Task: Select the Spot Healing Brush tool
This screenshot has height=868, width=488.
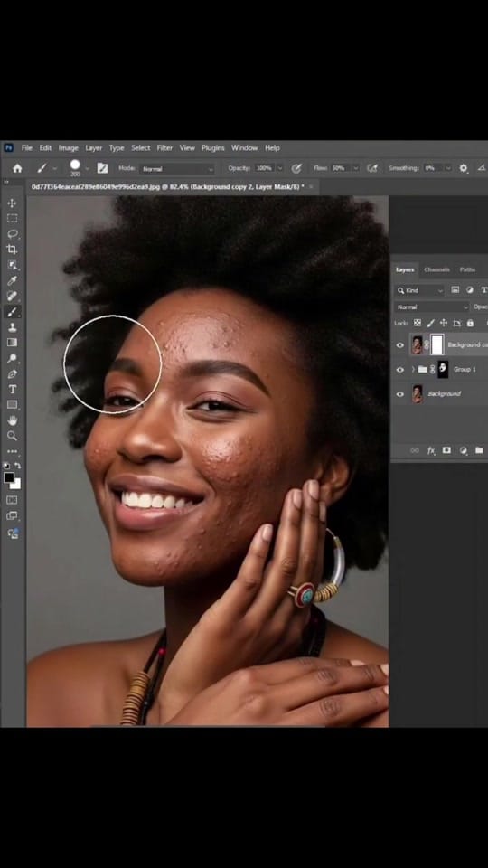Action: point(12,297)
